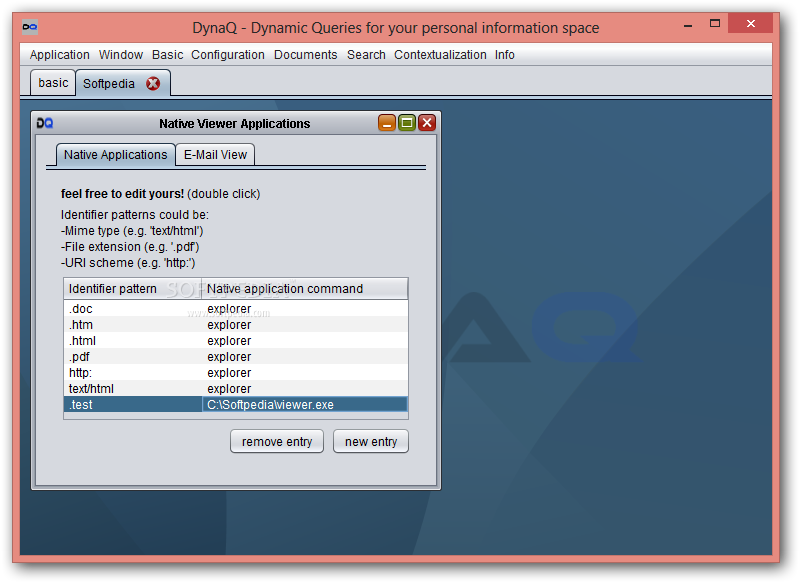Screen dimensions: 800x583
Task: Close the Native Viewer Applications window
Action: 427,123
